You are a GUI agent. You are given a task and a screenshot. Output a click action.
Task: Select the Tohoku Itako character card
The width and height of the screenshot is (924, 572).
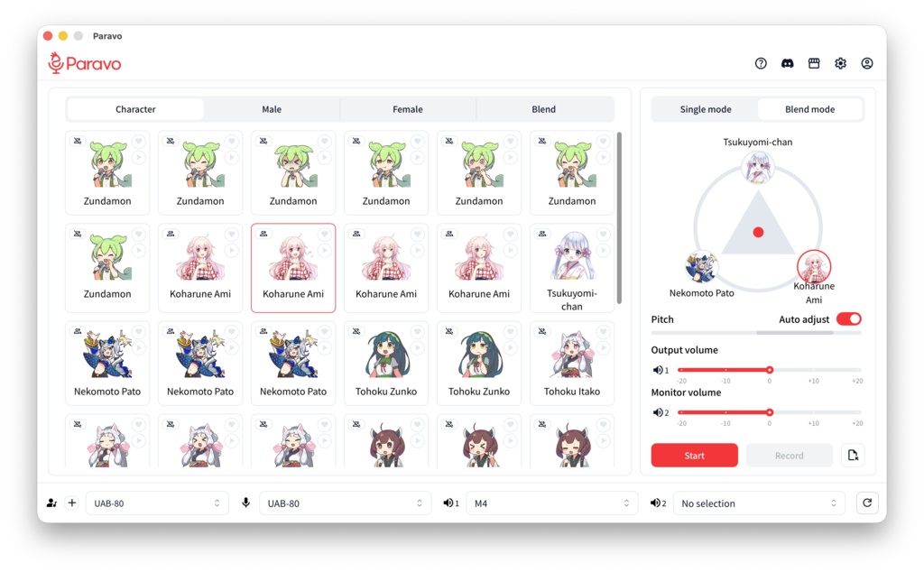pyautogui.click(x=571, y=364)
